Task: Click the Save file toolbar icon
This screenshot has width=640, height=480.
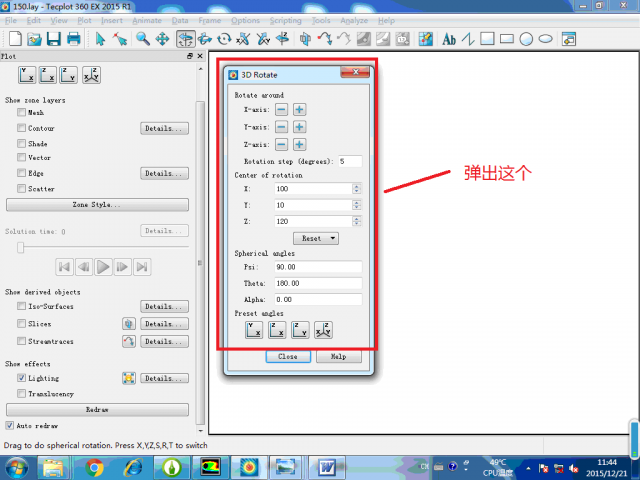Action: tap(54, 39)
